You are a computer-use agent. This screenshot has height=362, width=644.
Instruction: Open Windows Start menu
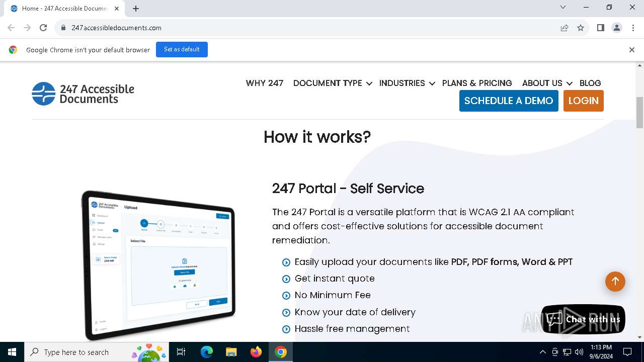(12, 352)
